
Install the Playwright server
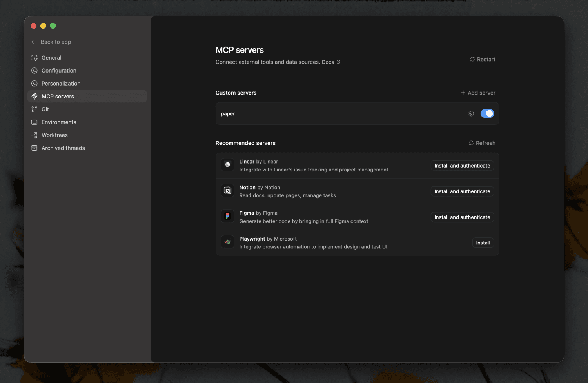tap(483, 243)
